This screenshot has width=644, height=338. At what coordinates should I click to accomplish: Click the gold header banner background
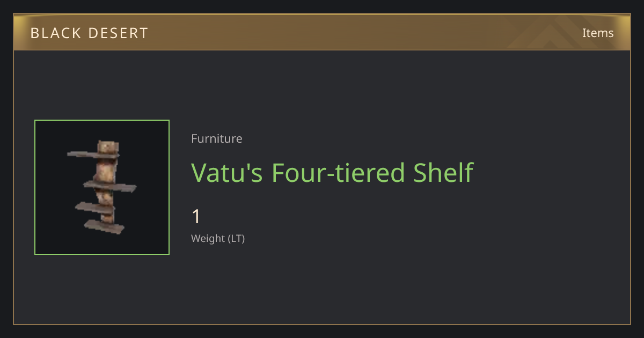click(322, 32)
